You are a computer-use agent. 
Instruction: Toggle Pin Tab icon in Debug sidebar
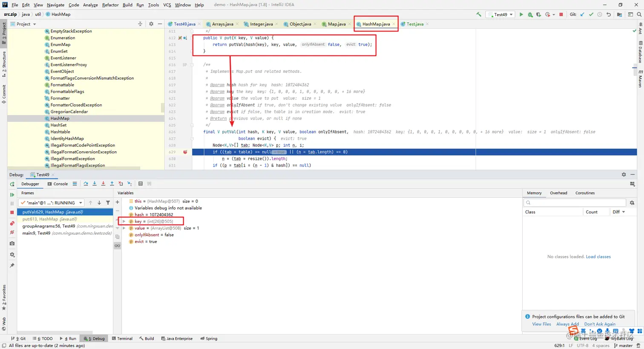[12, 265]
